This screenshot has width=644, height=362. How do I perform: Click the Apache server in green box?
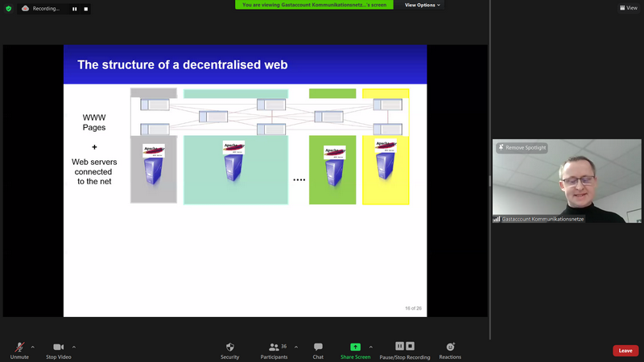[334, 166]
